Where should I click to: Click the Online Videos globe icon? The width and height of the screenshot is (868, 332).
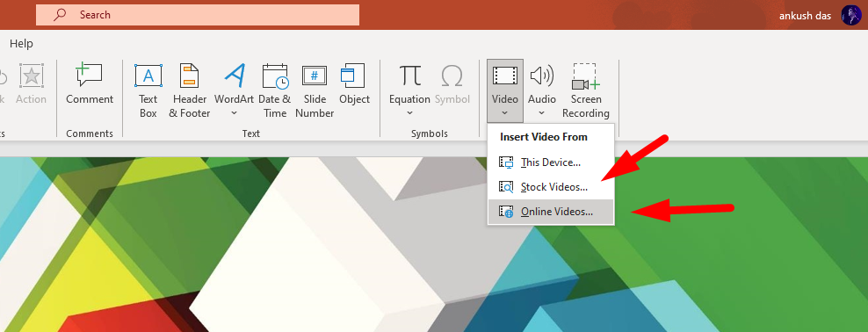(x=506, y=212)
